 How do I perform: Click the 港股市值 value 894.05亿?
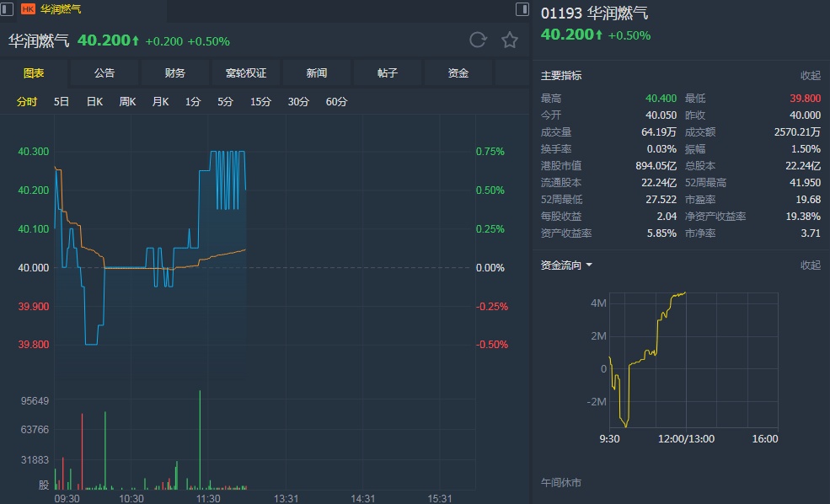pos(656,166)
